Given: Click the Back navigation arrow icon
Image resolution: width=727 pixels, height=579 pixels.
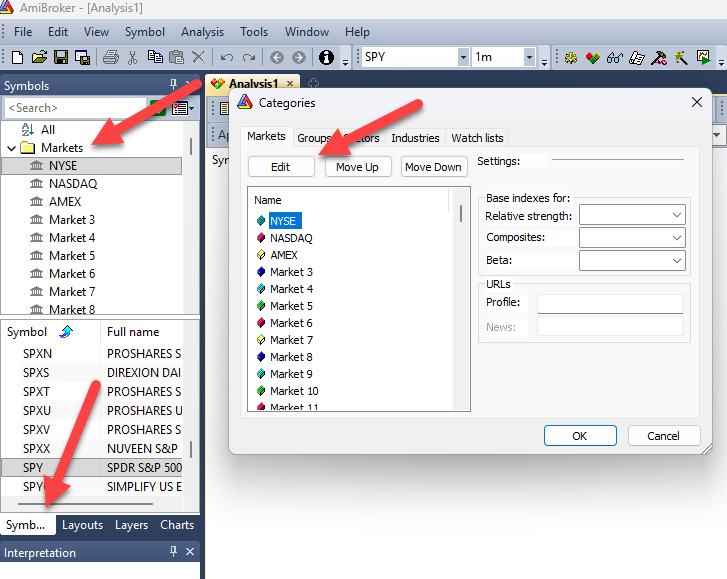Looking at the screenshot, I should (277, 58).
